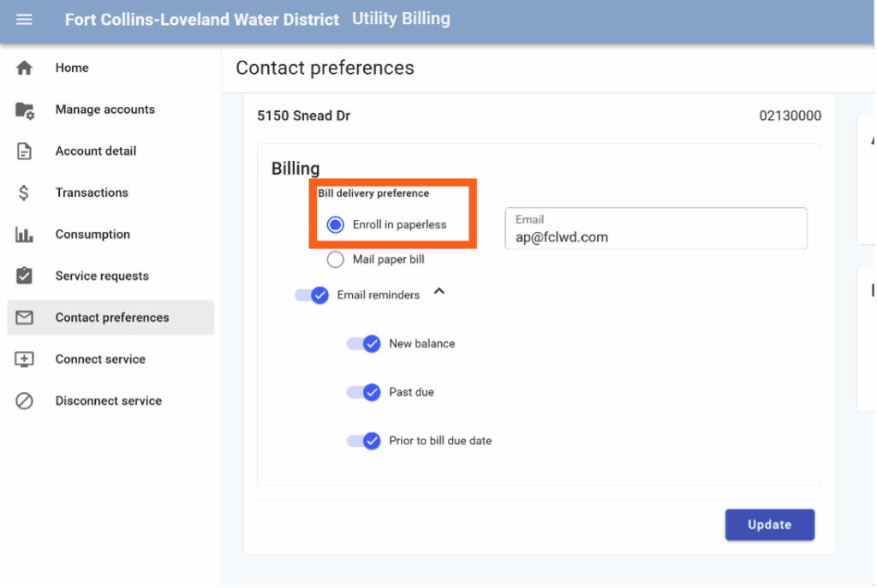Click the Email address input field
This screenshot has height=588, width=877.
tap(655, 232)
